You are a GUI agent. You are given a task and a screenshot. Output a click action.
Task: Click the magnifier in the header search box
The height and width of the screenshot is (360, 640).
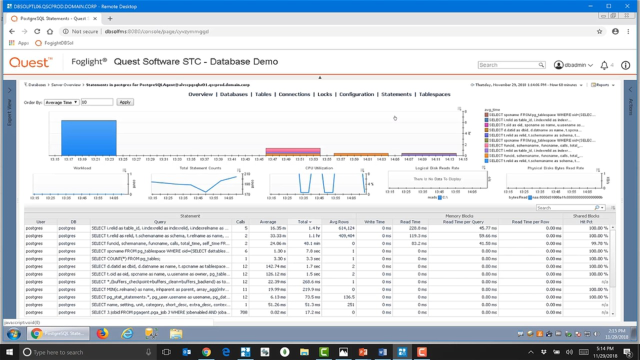coord(541,65)
